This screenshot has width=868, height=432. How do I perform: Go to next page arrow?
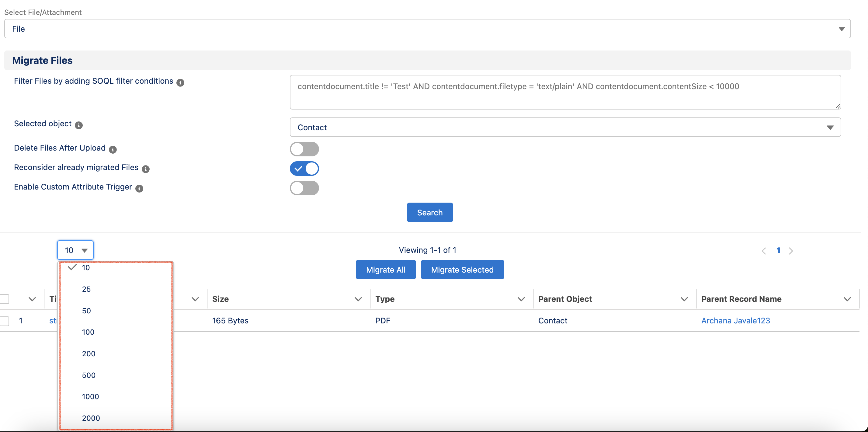(791, 251)
